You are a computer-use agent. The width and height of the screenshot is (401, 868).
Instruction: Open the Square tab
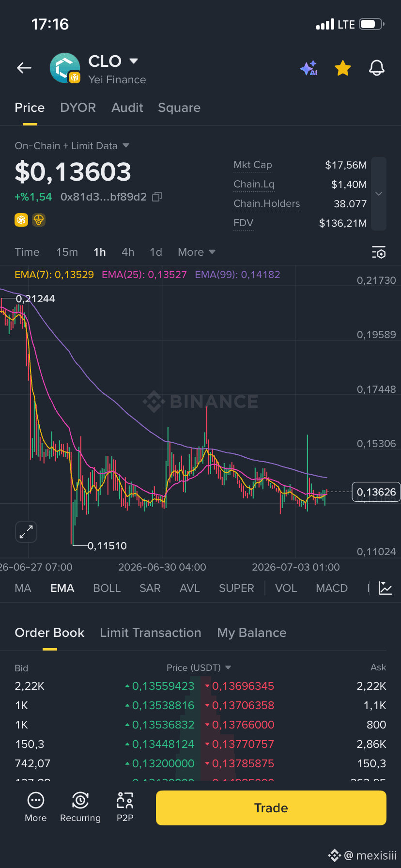pyautogui.click(x=179, y=108)
